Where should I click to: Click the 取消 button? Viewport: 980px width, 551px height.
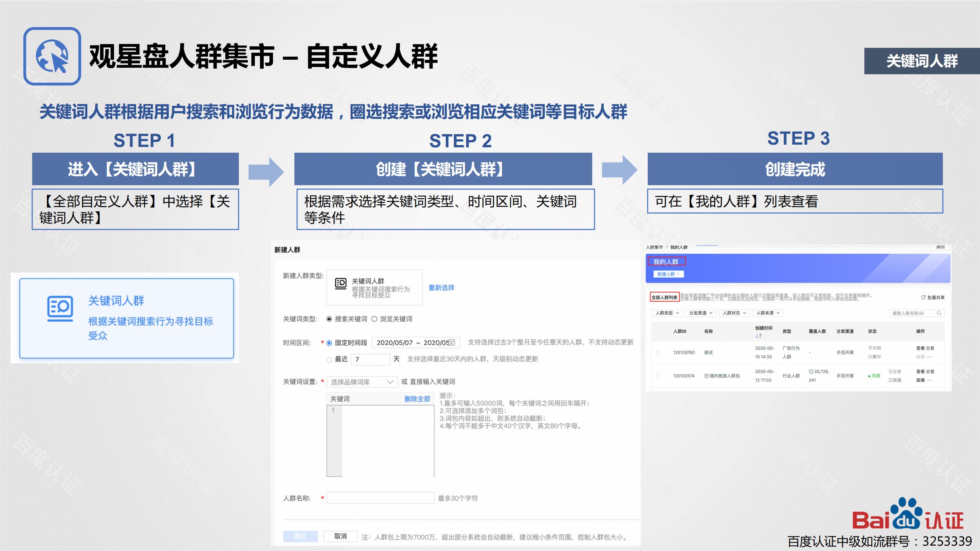coord(340,536)
